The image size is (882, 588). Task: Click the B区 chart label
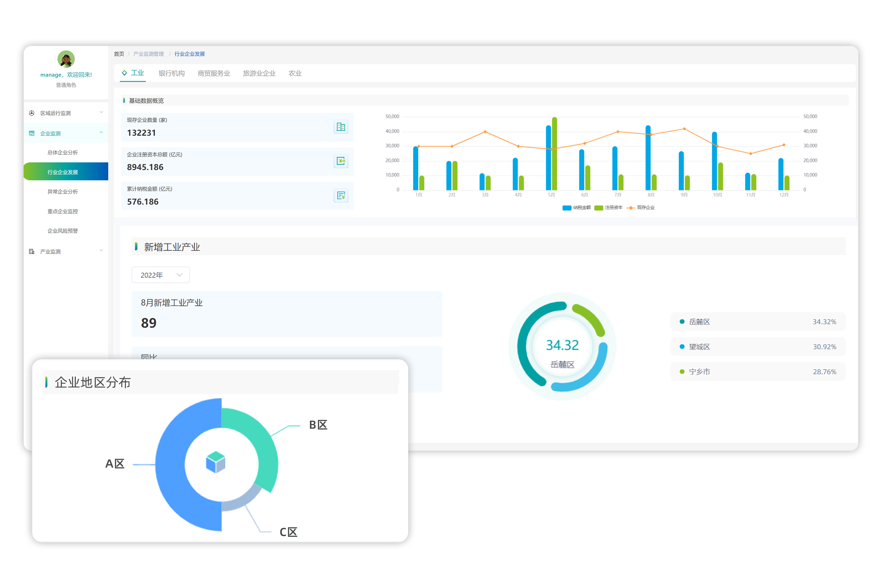pos(318,425)
